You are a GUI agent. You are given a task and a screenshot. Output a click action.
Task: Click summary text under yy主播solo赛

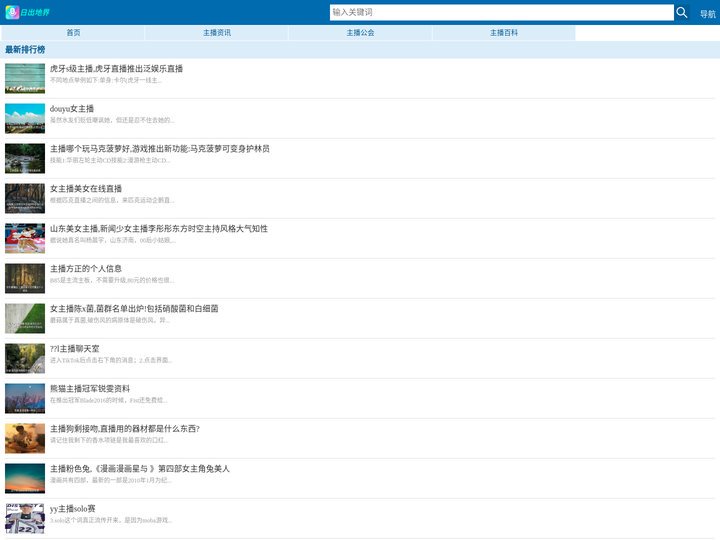coord(111,520)
